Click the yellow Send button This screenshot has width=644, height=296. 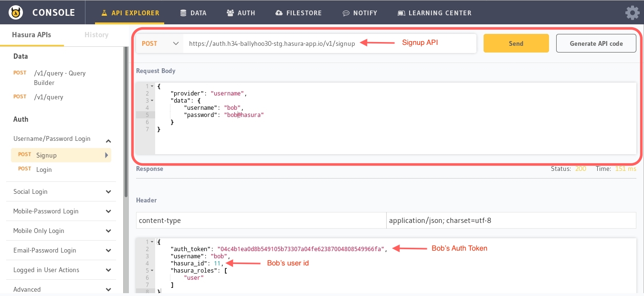pos(516,43)
